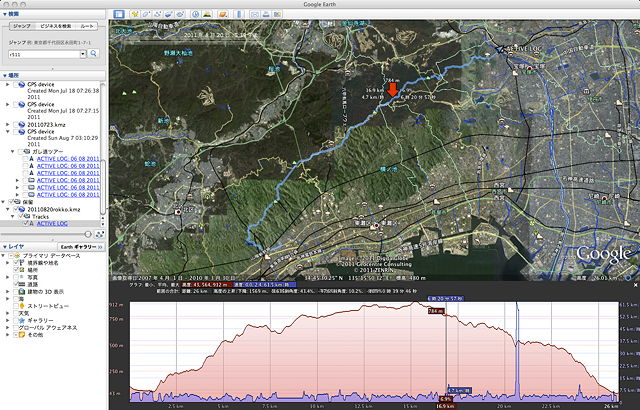
Task: Collapse the ガレ道ツアー folder arrow
Action: tap(13, 152)
